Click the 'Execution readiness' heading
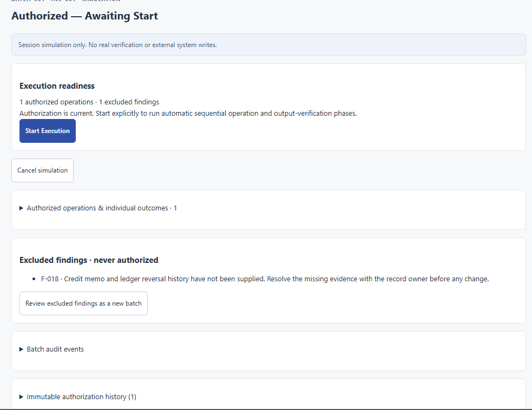532x410 pixels. tap(57, 86)
